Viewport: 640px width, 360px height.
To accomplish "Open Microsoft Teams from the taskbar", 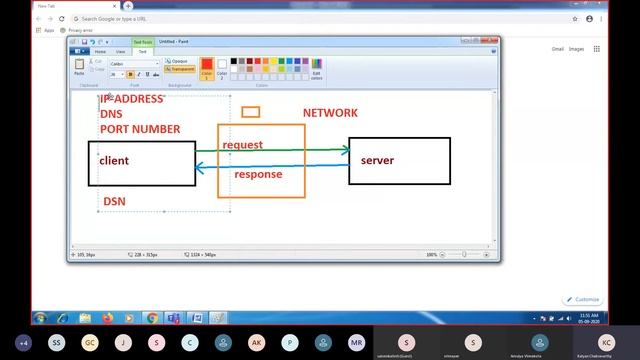I will pos(174,318).
